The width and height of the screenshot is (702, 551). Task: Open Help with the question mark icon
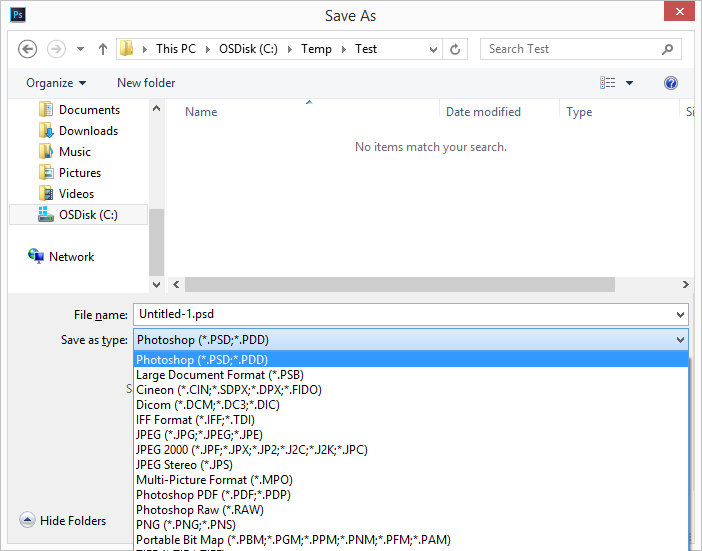tap(671, 83)
